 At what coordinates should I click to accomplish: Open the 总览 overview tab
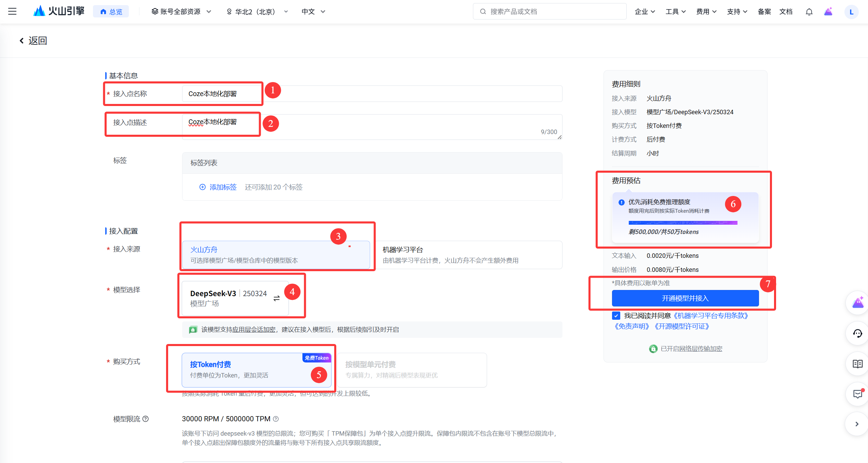click(x=111, y=12)
